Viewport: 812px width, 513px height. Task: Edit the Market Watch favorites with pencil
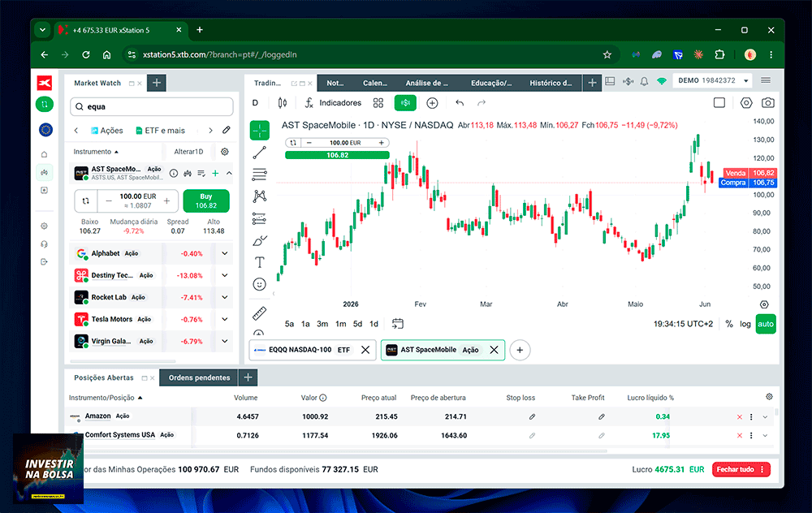point(227,130)
